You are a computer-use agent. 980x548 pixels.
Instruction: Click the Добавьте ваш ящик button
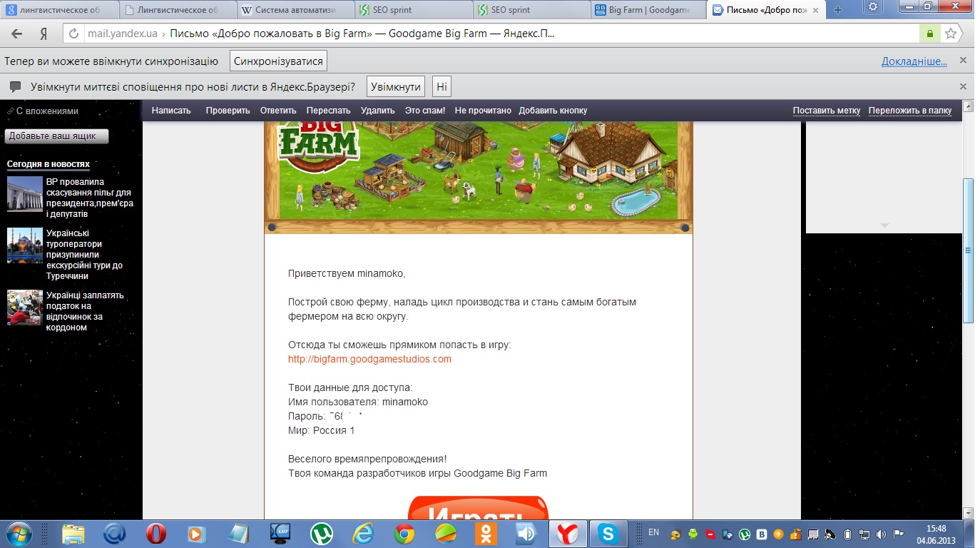pos(56,136)
